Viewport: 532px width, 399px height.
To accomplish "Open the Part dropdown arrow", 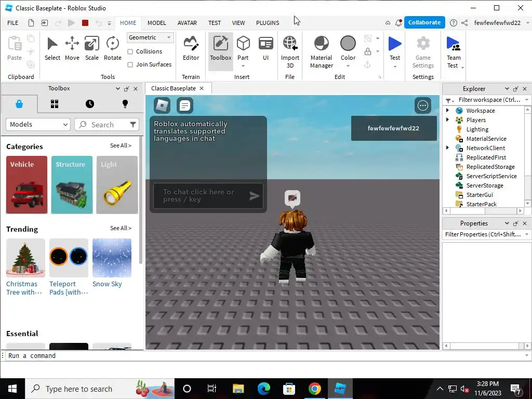I will 243,66.
